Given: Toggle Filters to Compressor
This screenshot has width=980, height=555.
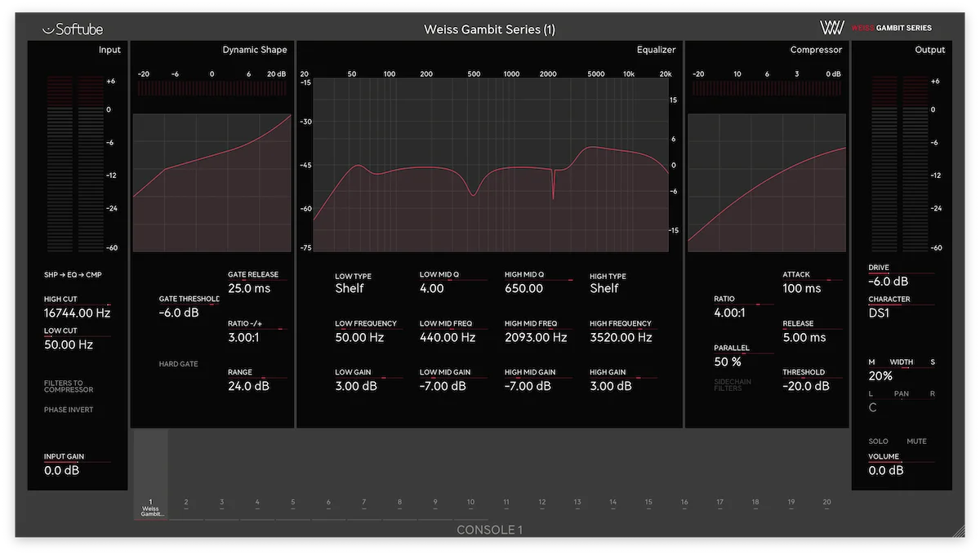Looking at the screenshot, I should 69,386.
